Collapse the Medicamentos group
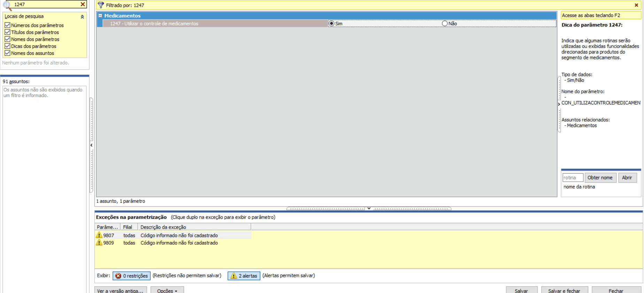The width and height of the screenshot is (644, 293). pyautogui.click(x=100, y=16)
